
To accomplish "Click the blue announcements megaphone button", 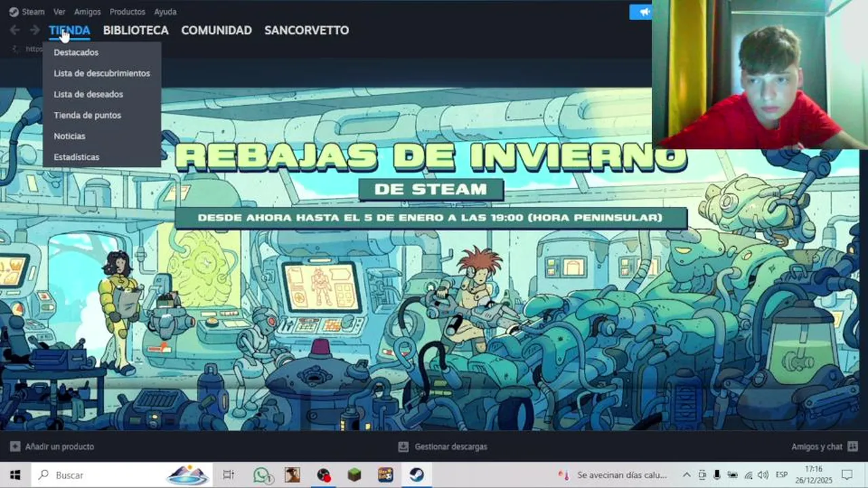I will (641, 12).
